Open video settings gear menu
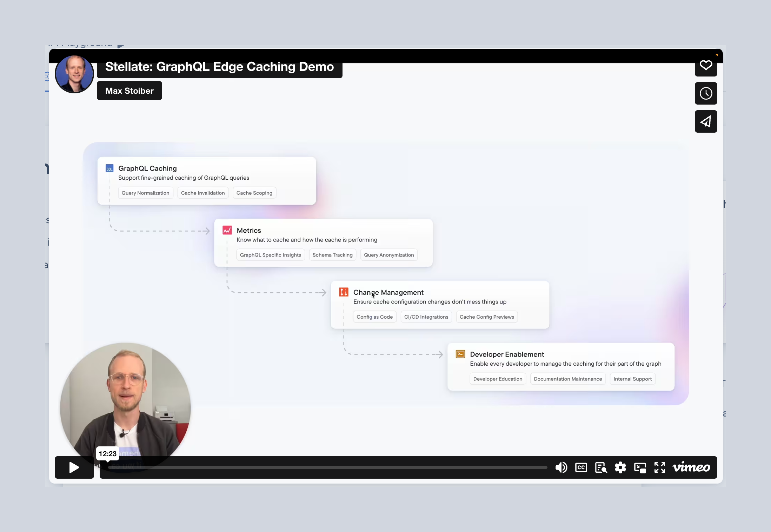This screenshot has height=532, width=771. click(620, 467)
